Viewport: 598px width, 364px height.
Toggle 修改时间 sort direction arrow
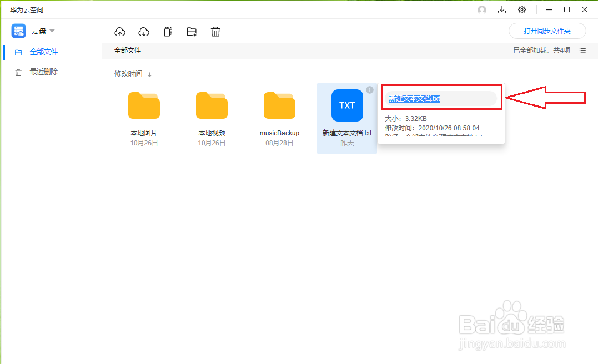[150, 73]
